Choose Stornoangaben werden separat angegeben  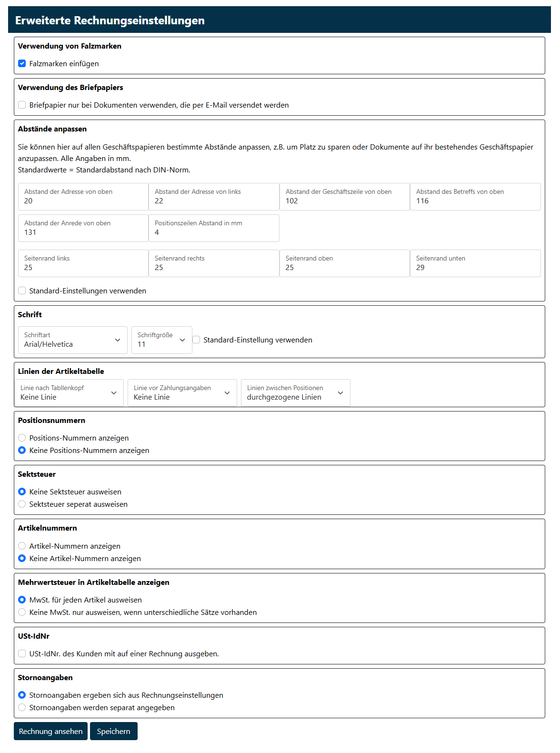click(22, 707)
